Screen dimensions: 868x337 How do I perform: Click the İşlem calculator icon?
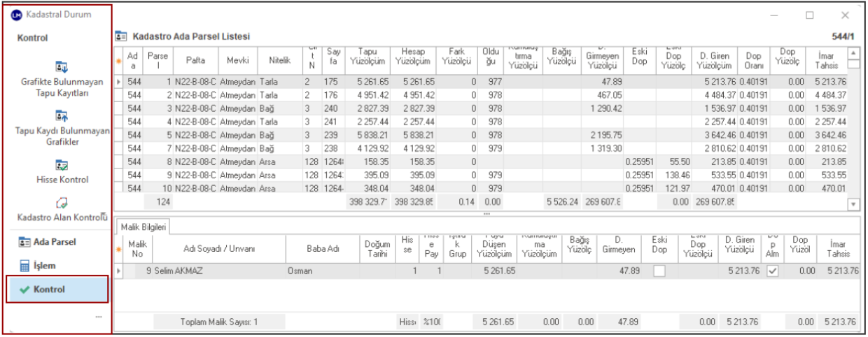point(23,266)
